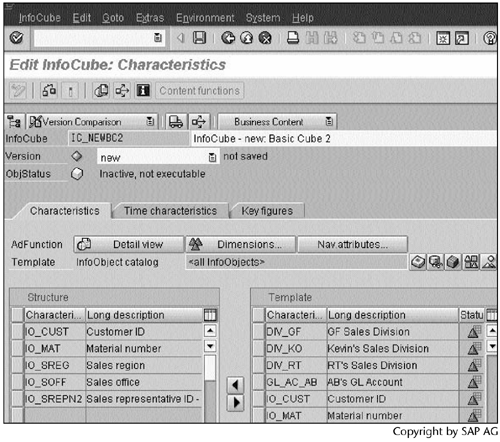Click the Nav.attributes... button
This screenshot has height=442, width=500.
352,245
